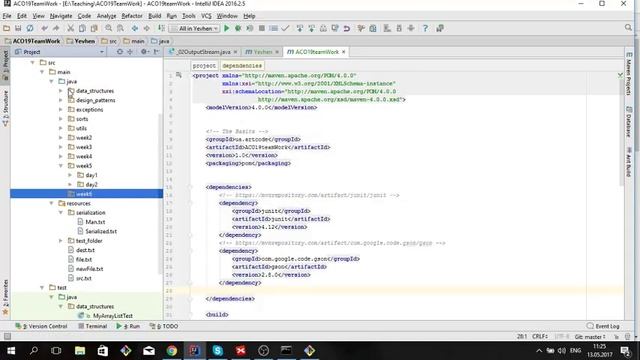Open the TODO tool window
Screen dimensions: 640x360
(x=164, y=326)
